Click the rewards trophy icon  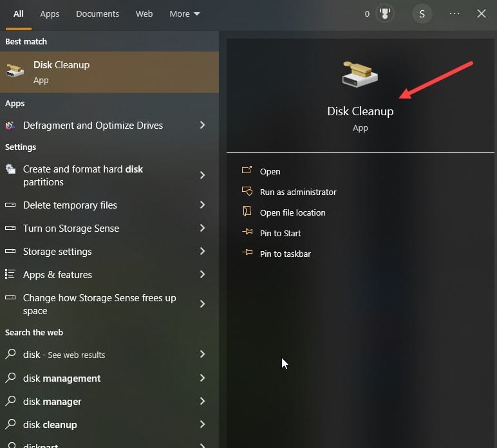tap(385, 14)
